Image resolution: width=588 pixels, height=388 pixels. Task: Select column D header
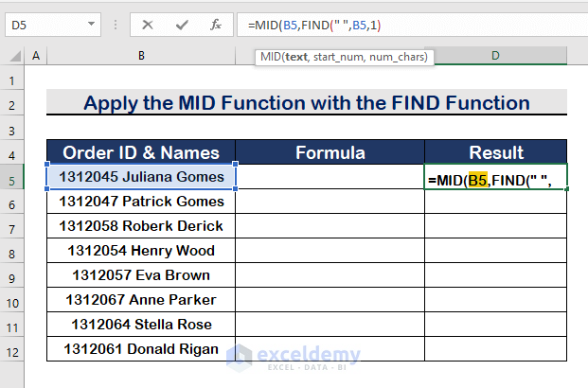tap(495, 56)
